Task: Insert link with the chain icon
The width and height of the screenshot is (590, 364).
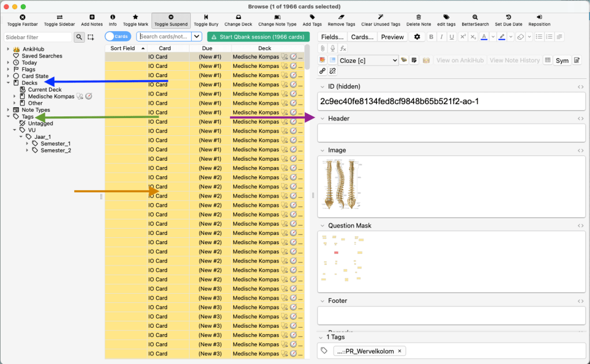Action: (323, 71)
